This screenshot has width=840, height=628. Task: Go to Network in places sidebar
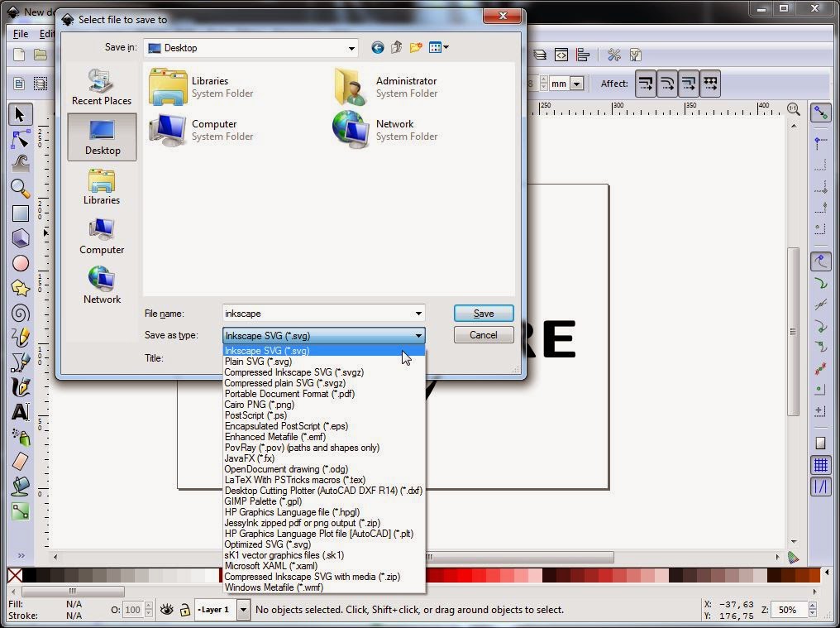click(x=102, y=285)
